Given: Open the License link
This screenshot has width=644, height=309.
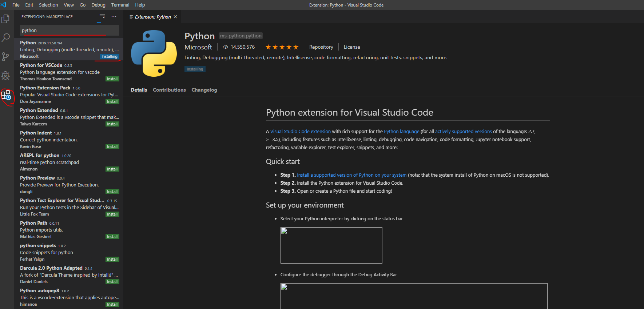Looking at the screenshot, I should point(352,47).
